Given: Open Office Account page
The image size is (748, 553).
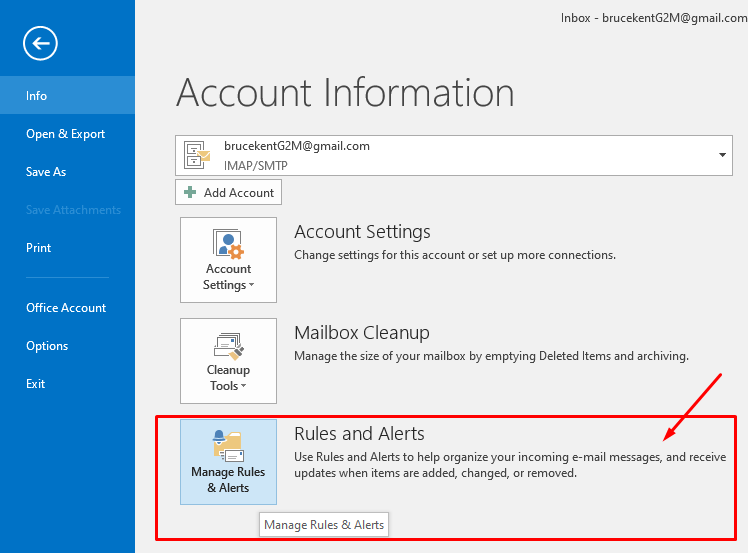Looking at the screenshot, I should [67, 308].
